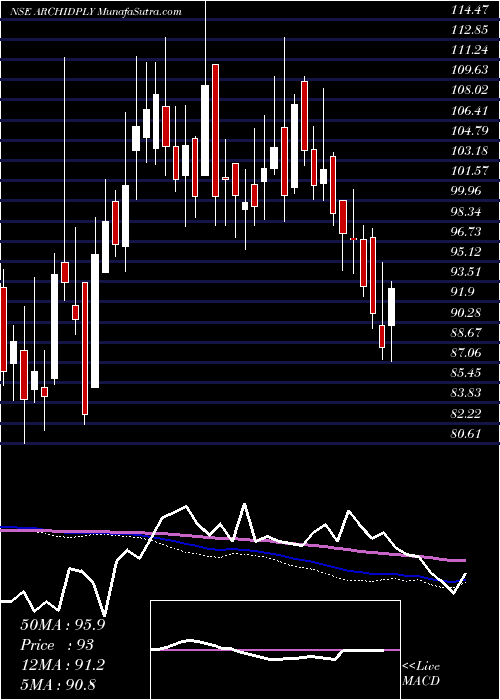Click the last white candlestick on the right

coord(392,307)
